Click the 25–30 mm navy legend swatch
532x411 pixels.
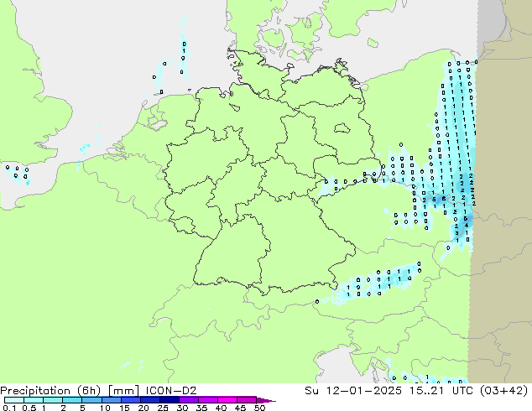pos(170,400)
